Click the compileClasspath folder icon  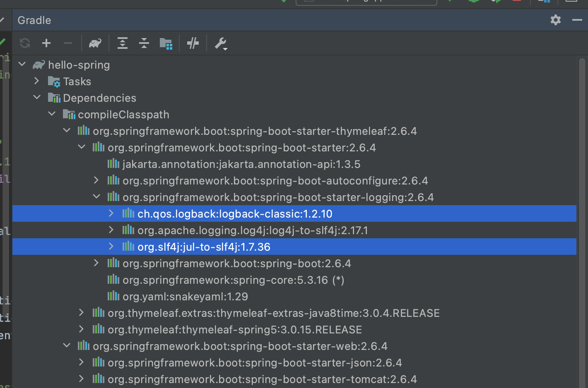tap(69, 115)
